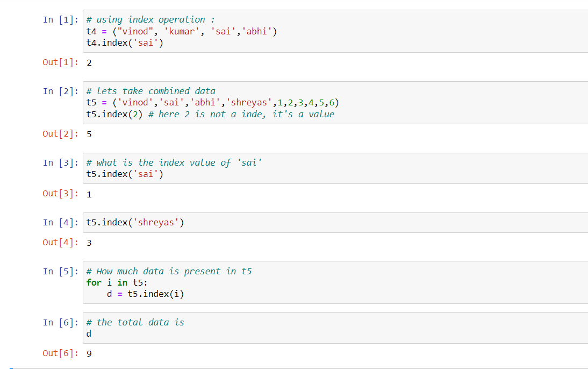Focus the In [4] cell with 'shreyas'
The height and width of the screenshot is (369, 588).
(335, 223)
